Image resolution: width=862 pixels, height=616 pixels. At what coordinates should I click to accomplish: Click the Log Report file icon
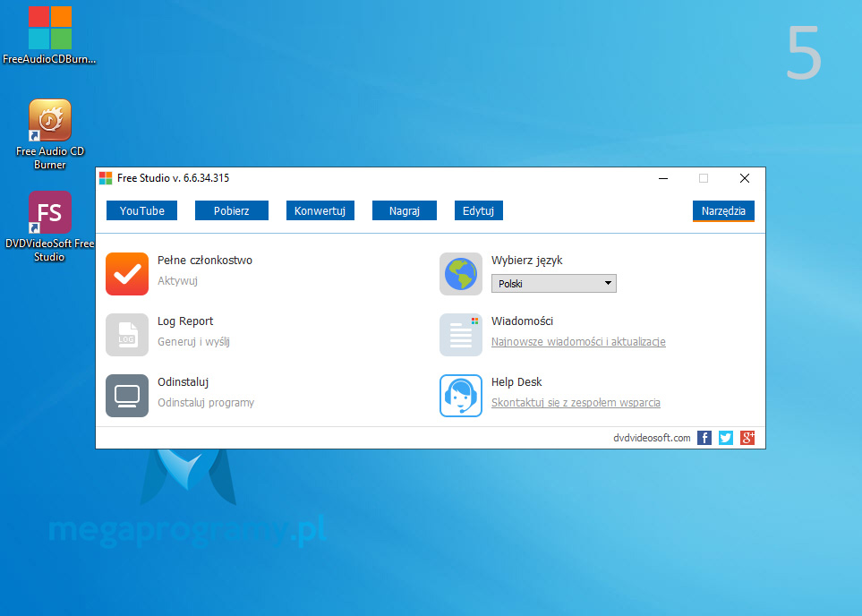click(x=127, y=335)
